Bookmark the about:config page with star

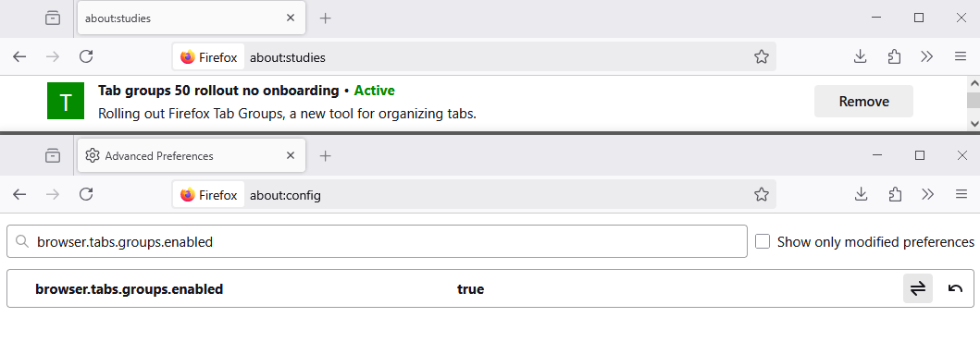(x=761, y=195)
